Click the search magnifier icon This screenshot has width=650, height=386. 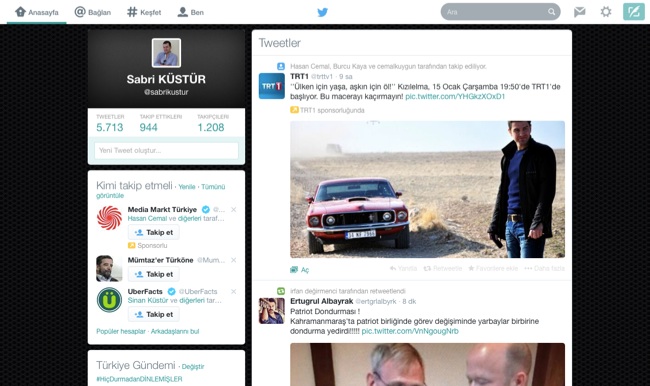pos(551,12)
